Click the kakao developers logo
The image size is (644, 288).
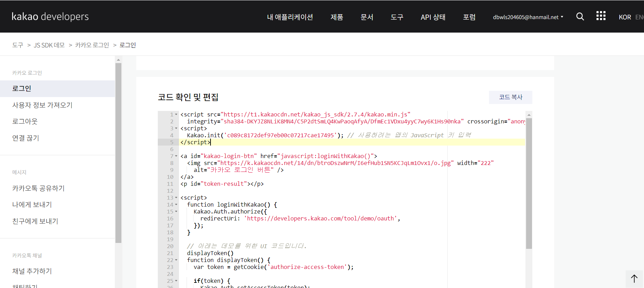pos(50,17)
